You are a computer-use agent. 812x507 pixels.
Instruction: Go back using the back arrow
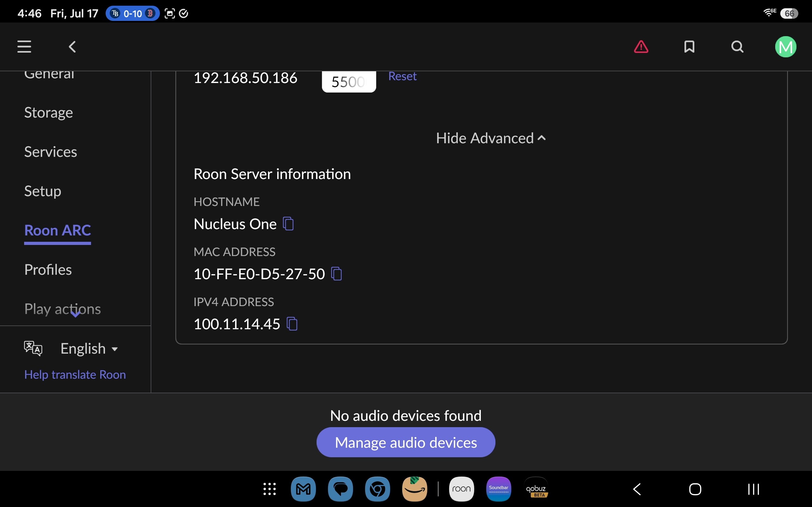coord(72,47)
